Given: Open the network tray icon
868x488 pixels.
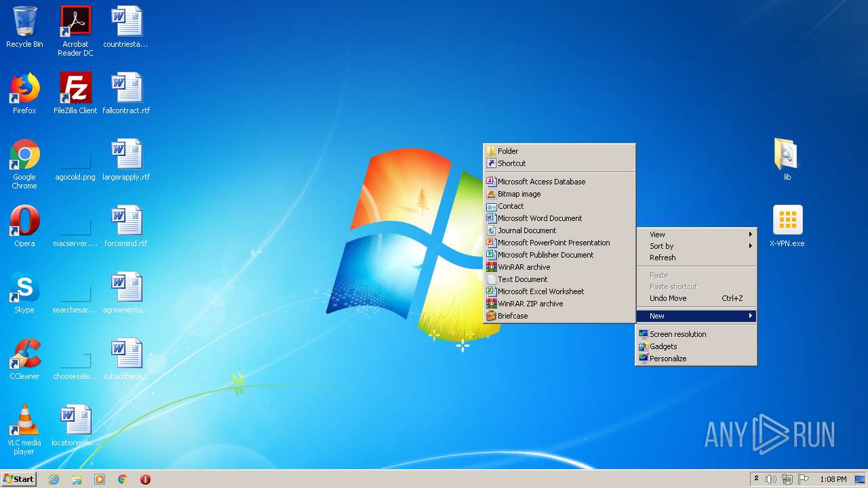Looking at the screenshot, I should tap(787, 479).
